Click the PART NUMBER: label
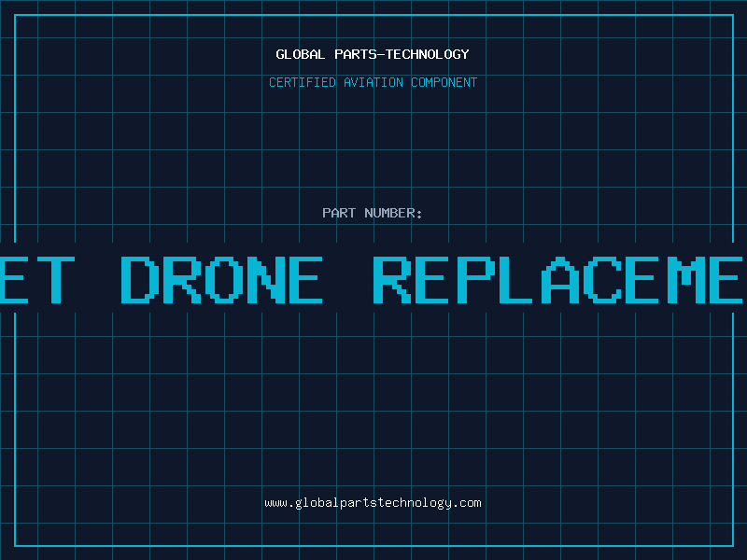 tap(373, 213)
